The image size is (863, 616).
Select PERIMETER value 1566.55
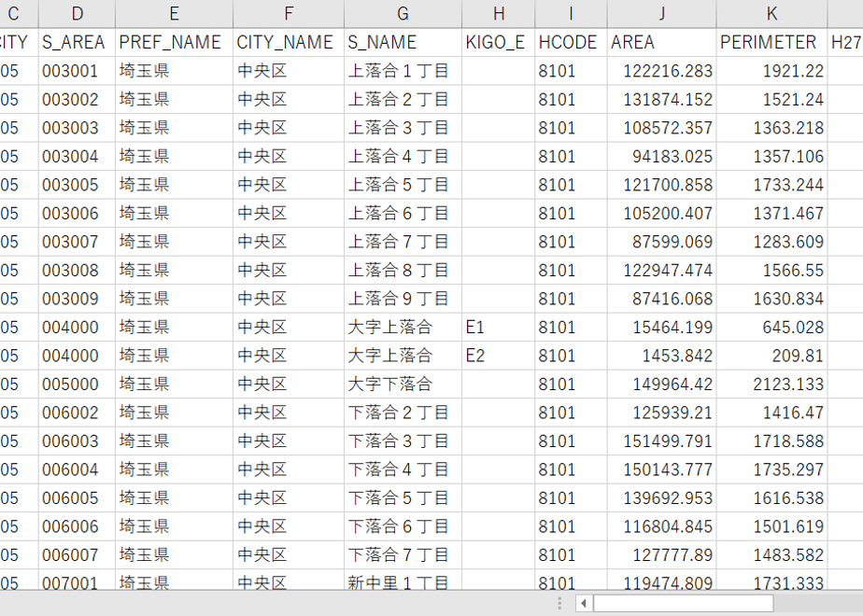[771, 270]
